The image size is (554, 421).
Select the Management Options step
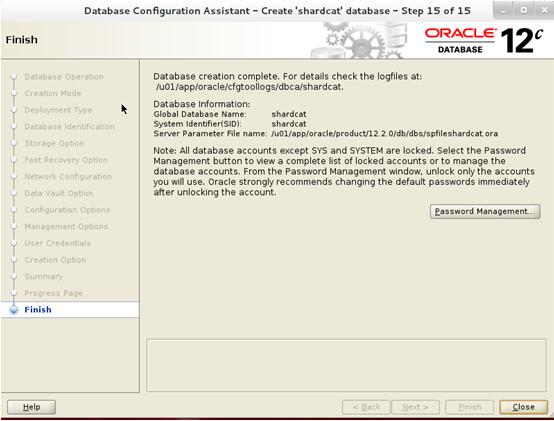pos(66,226)
